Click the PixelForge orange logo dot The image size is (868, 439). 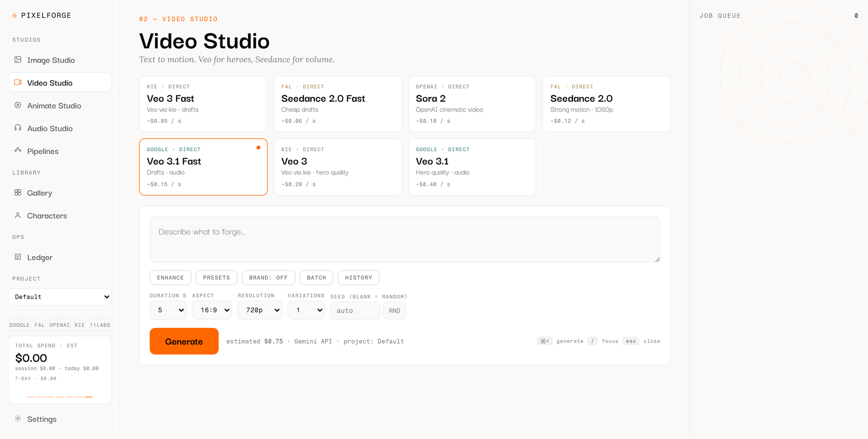coord(14,15)
